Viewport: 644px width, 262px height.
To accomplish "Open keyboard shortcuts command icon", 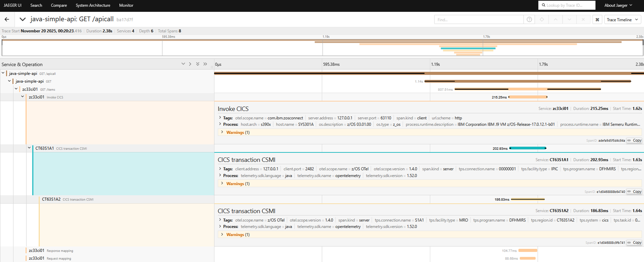I will point(597,20).
